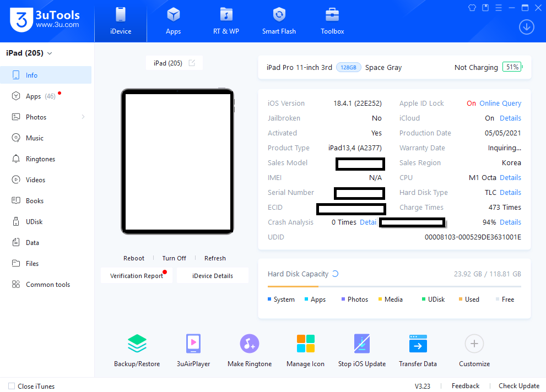Click the 3uTools logo

click(45, 19)
